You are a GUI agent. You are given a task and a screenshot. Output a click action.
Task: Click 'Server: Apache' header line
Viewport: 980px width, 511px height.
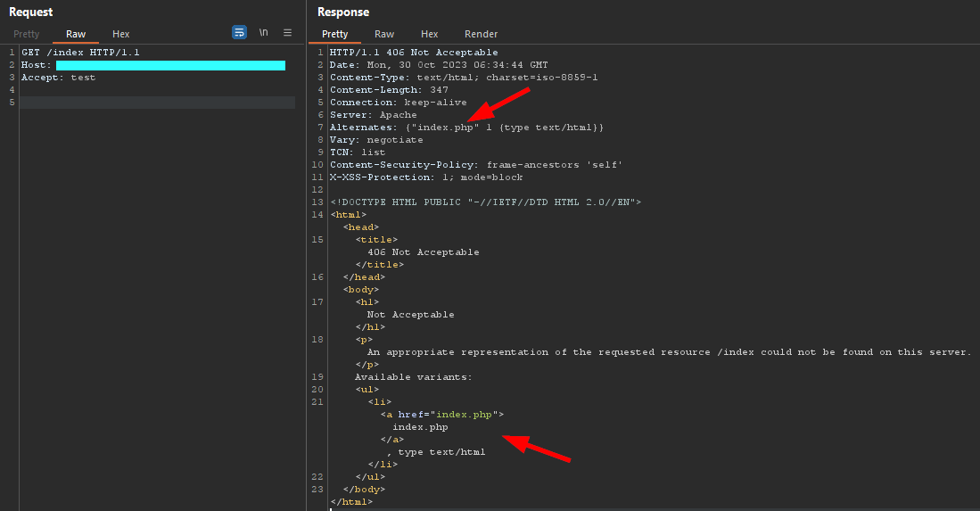coord(373,115)
